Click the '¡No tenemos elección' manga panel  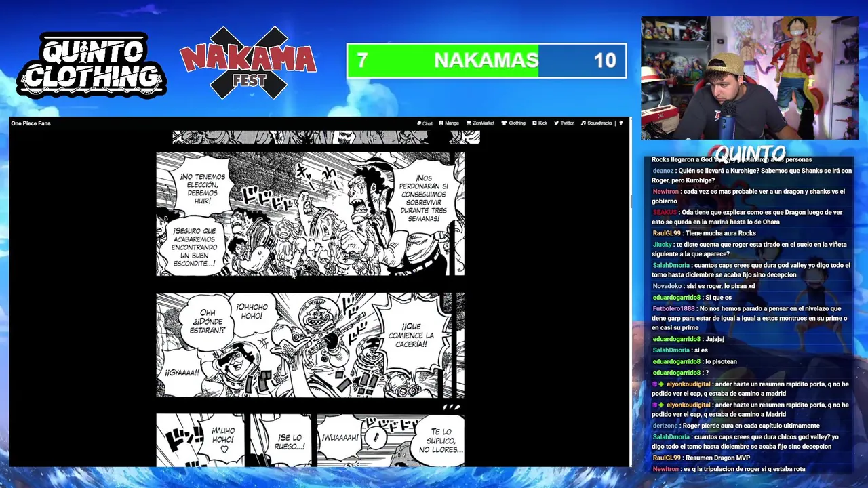(x=311, y=214)
